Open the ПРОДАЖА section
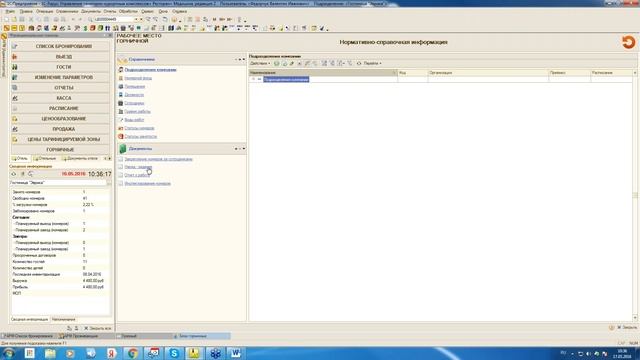This screenshot has width=640, height=360. pos(60,129)
